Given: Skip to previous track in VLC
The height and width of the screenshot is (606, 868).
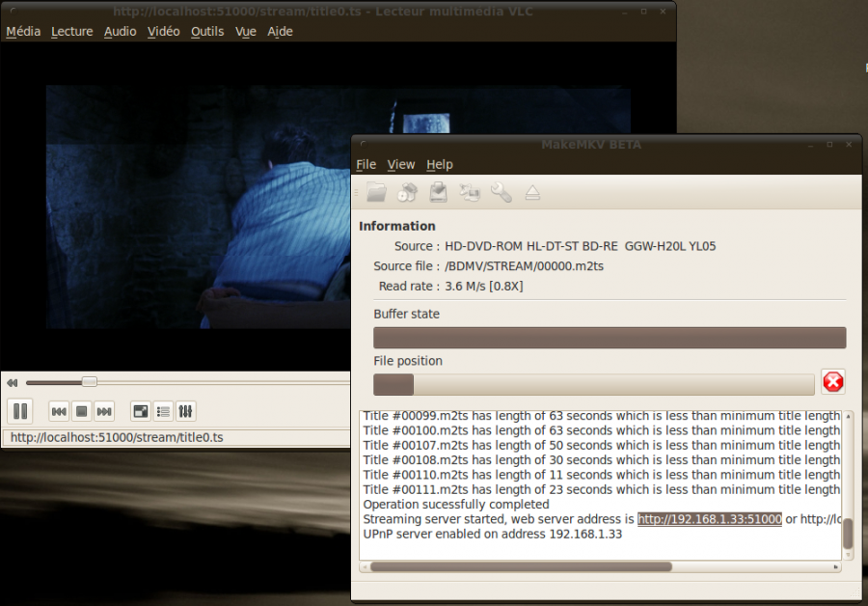Looking at the screenshot, I should 59,411.
